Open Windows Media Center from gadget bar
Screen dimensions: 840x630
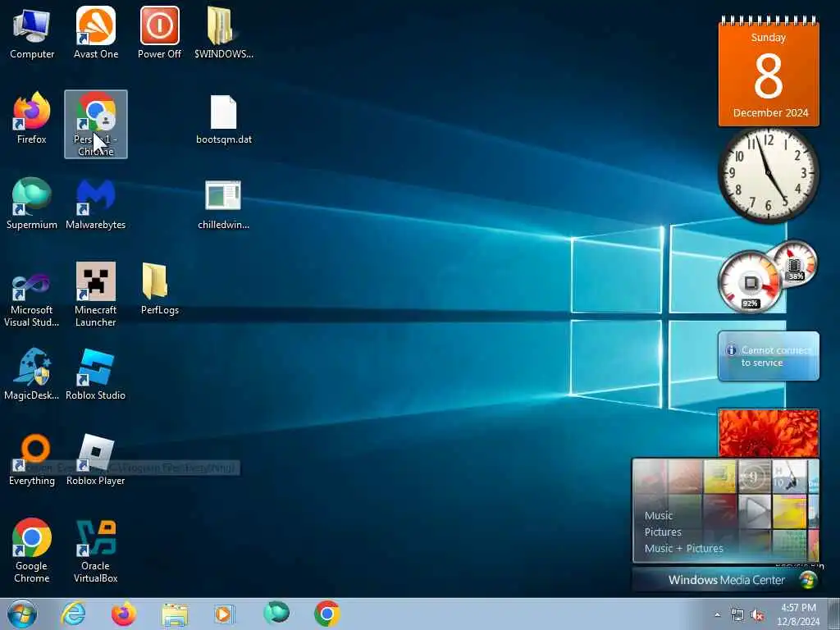pos(726,580)
